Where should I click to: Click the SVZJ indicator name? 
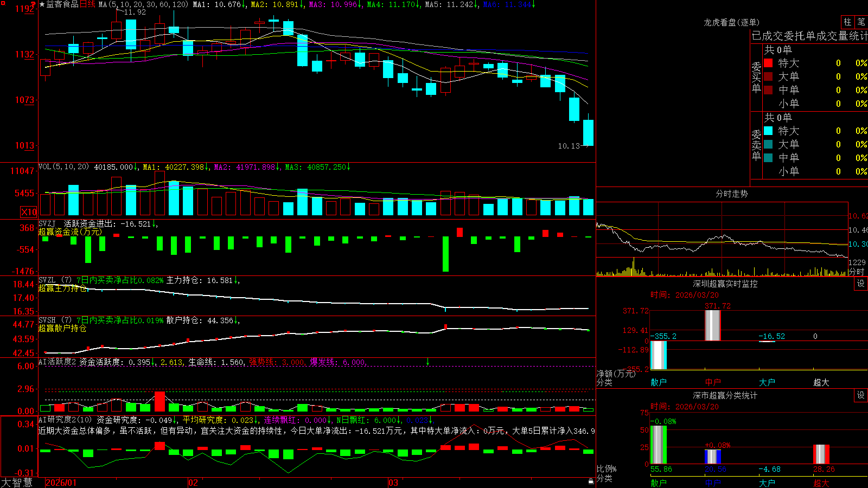(x=47, y=224)
